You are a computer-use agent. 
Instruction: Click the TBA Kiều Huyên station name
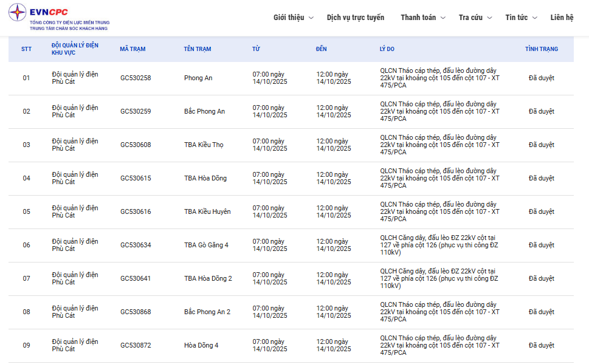(x=207, y=211)
